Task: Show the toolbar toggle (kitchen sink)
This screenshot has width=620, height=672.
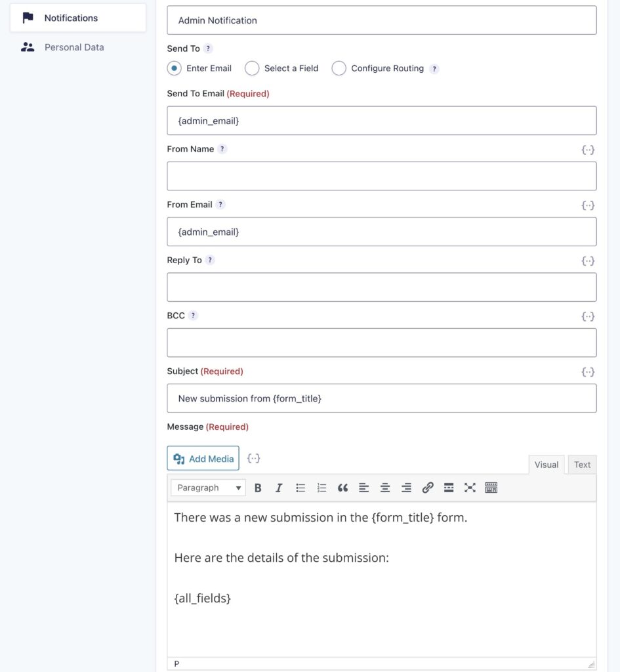Action: point(491,488)
